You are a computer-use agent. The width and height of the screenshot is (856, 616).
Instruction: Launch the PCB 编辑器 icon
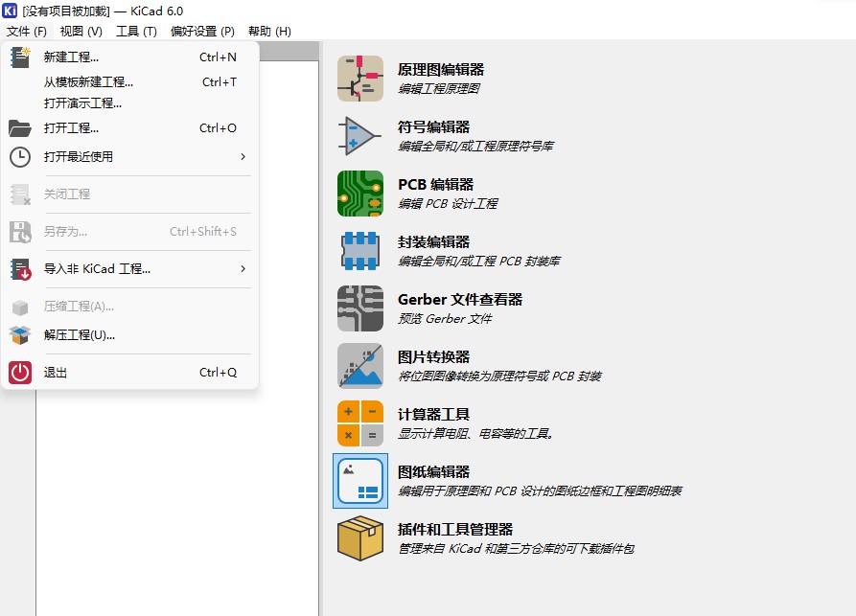point(360,194)
